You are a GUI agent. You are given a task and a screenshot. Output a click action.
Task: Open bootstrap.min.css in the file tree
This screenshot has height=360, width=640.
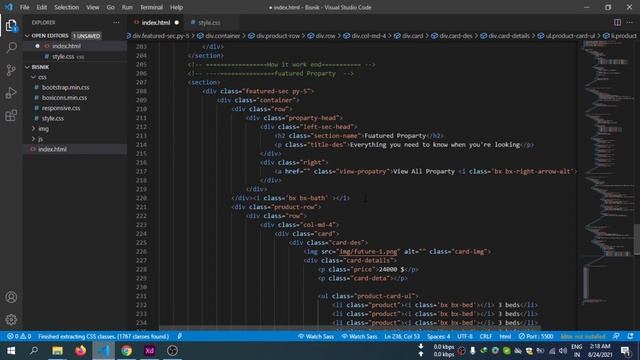66,87
